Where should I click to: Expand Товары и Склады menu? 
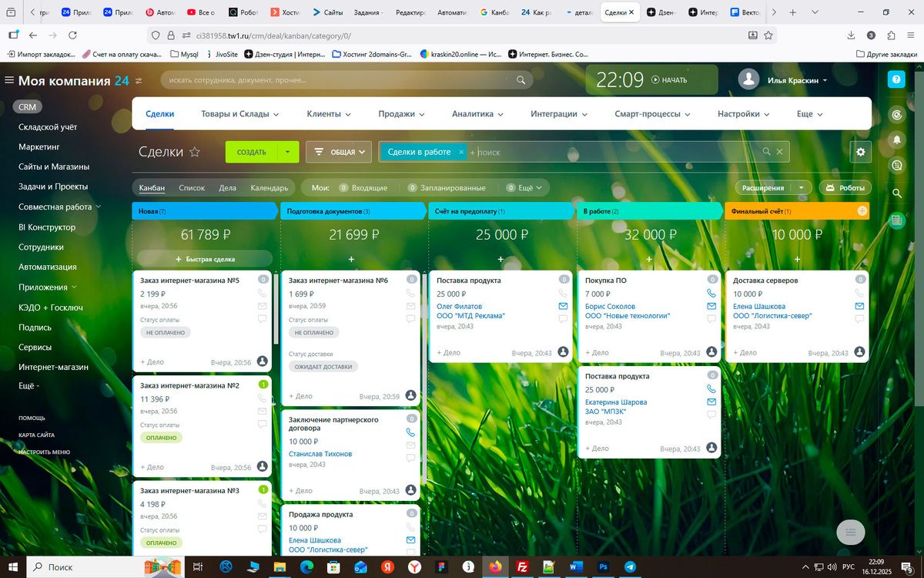[x=239, y=113]
